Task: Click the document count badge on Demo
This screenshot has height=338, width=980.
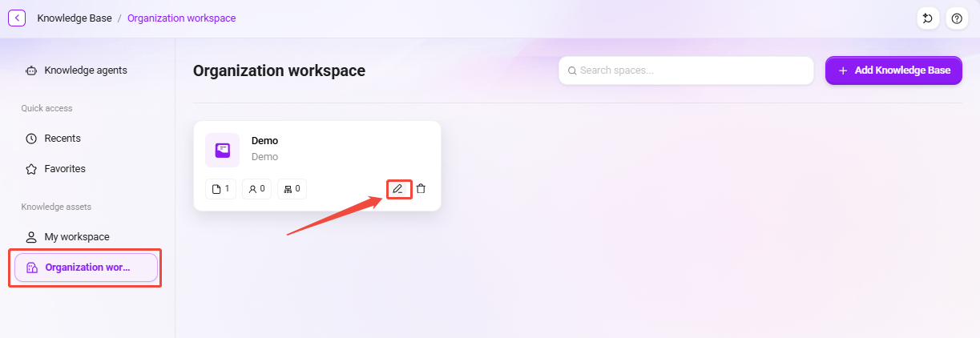Action: tap(221, 189)
